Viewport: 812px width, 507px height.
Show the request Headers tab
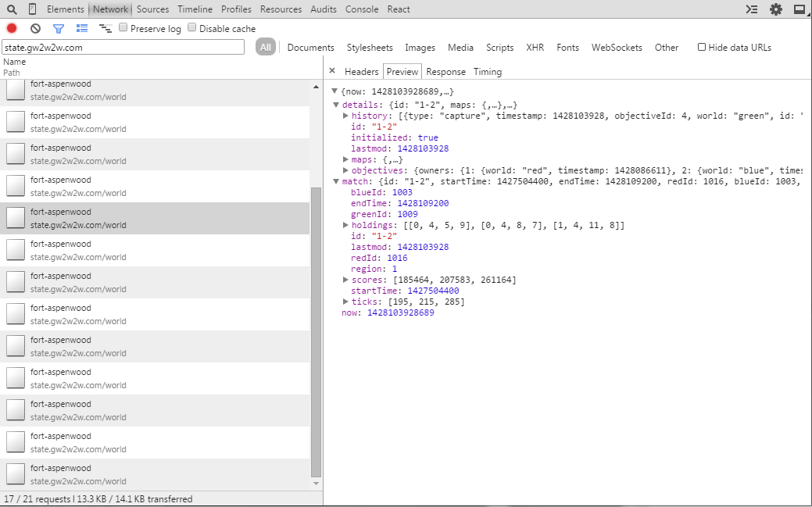click(x=362, y=71)
